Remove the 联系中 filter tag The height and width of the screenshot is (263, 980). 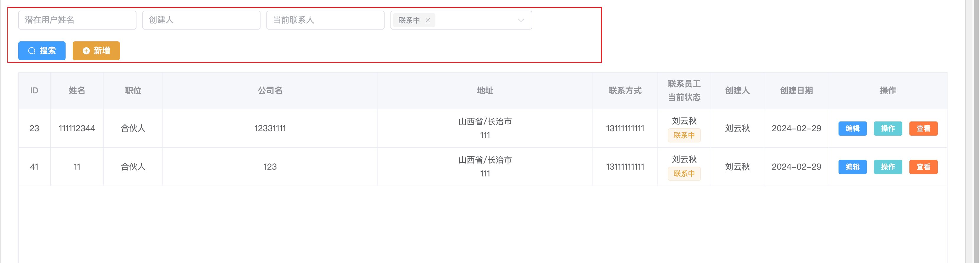point(428,20)
